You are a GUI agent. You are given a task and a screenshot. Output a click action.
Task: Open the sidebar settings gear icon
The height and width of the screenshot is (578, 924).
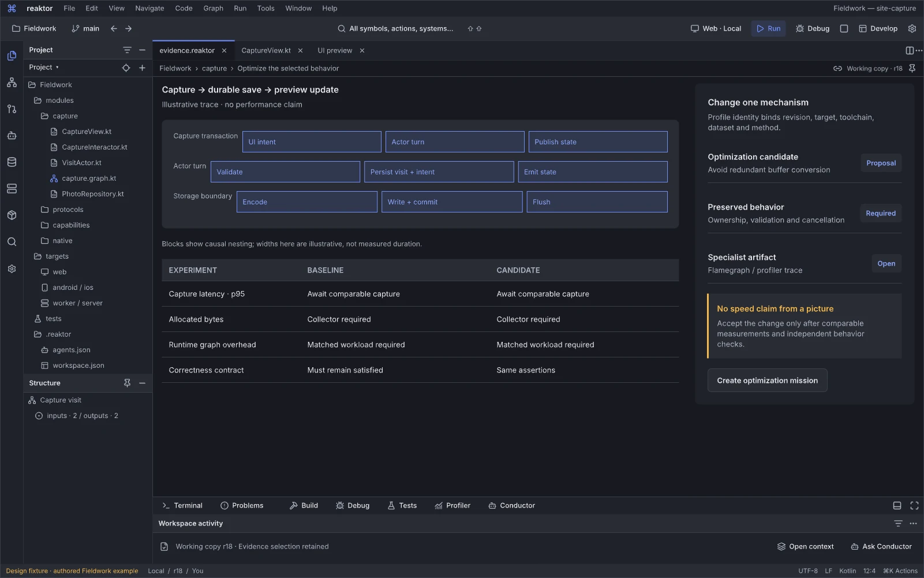[12, 269]
